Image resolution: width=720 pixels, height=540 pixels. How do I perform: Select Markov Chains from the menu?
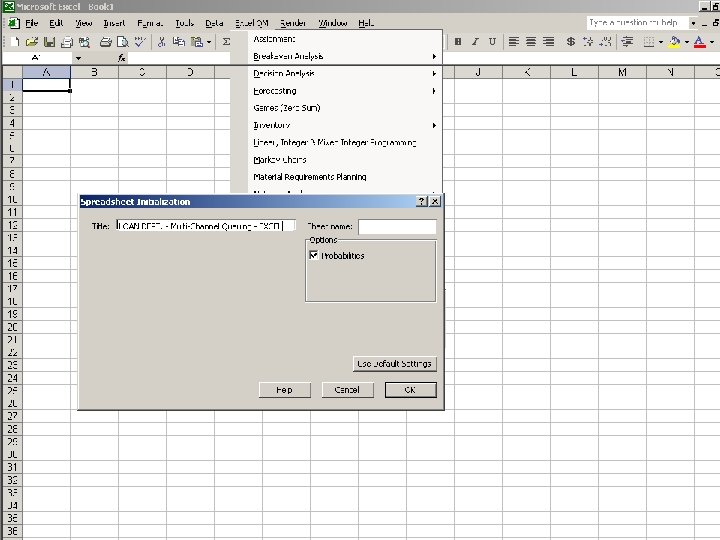coord(280,159)
